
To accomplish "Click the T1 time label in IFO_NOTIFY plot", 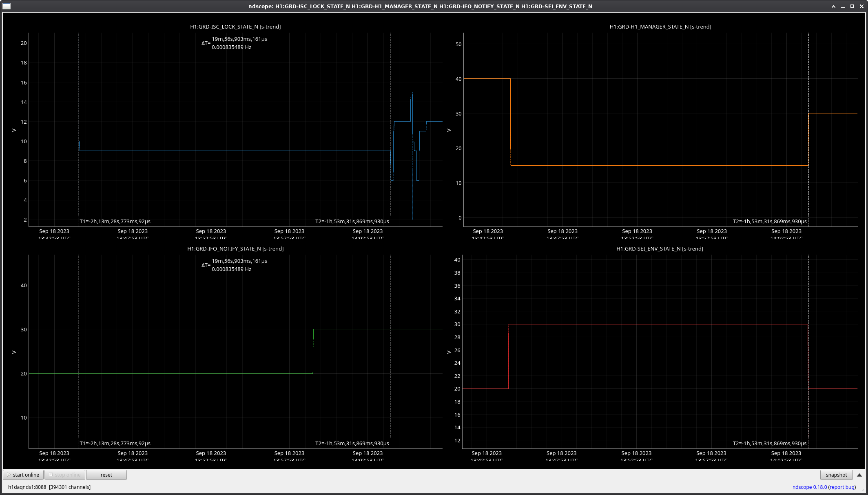I will click(x=115, y=443).
